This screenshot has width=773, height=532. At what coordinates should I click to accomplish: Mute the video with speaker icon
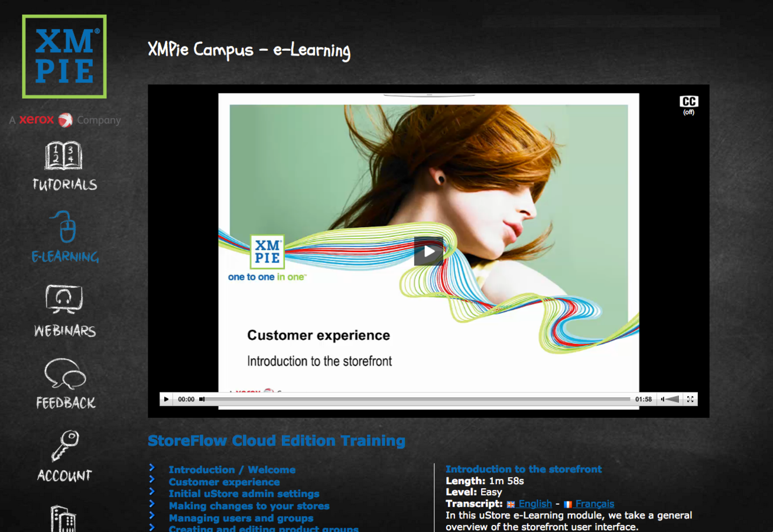(x=663, y=400)
